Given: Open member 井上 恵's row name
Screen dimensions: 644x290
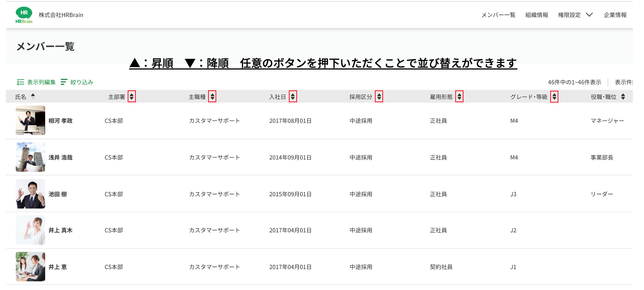Looking at the screenshot, I should tap(58, 267).
